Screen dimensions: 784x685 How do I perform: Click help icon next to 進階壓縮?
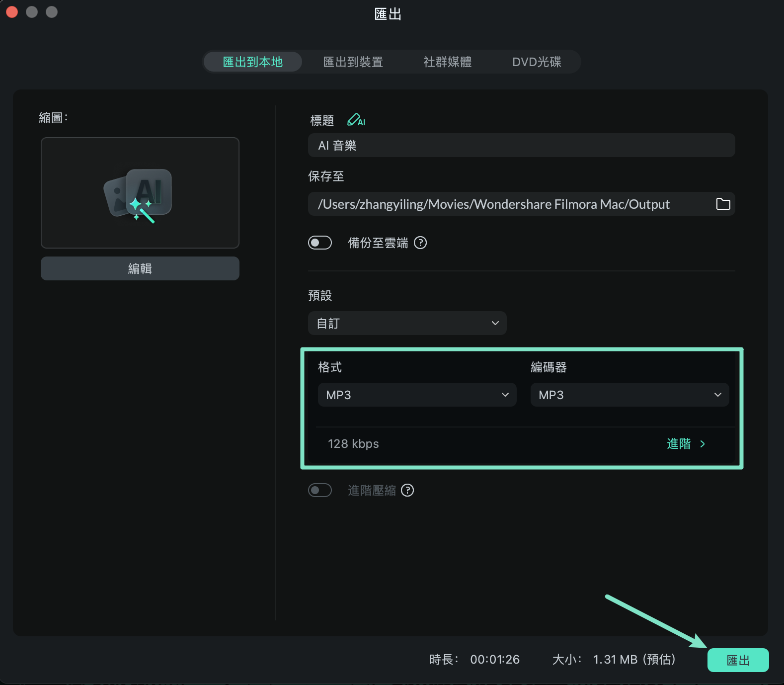(x=407, y=490)
